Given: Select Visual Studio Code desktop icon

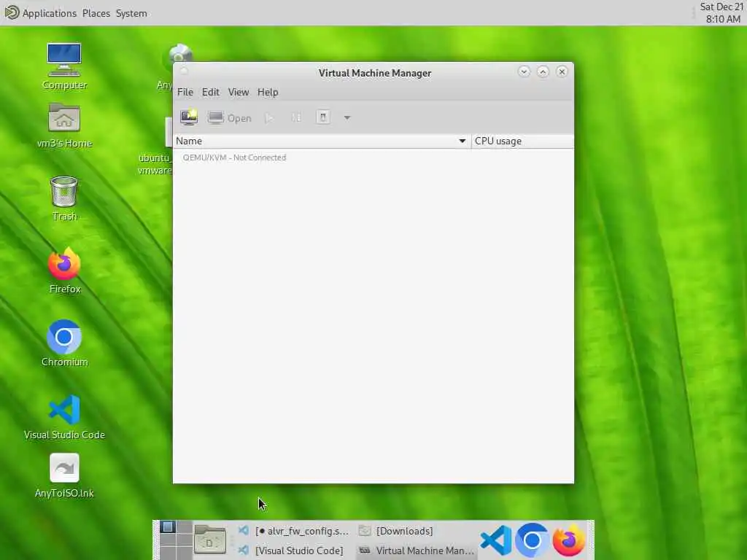Looking at the screenshot, I should coord(64,416).
